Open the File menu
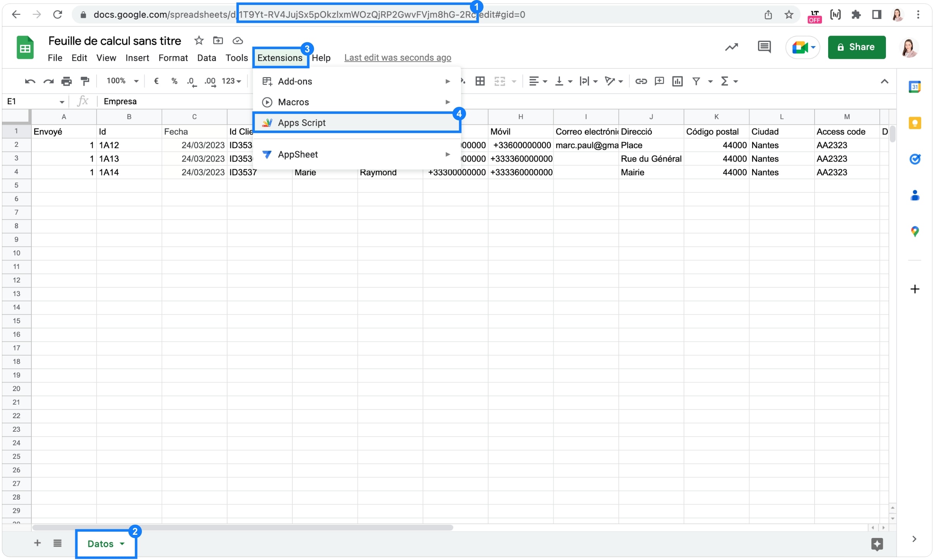Viewport: 934px width, 560px height. (x=55, y=58)
